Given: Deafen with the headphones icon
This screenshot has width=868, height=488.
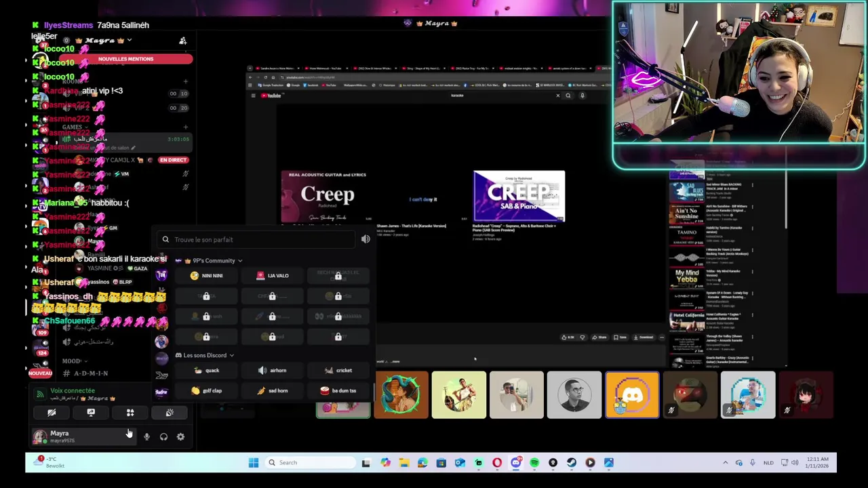Looking at the screenshot, I should 163,437.
